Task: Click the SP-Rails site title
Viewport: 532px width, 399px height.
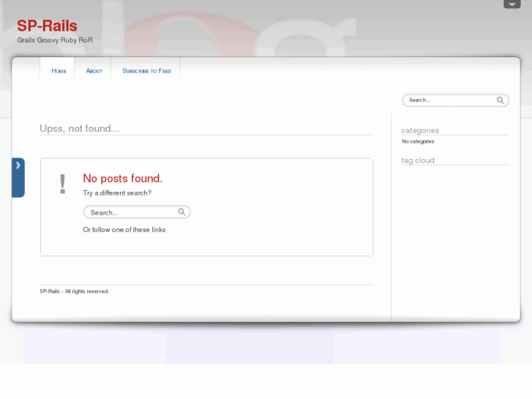Action: [47, 26]
